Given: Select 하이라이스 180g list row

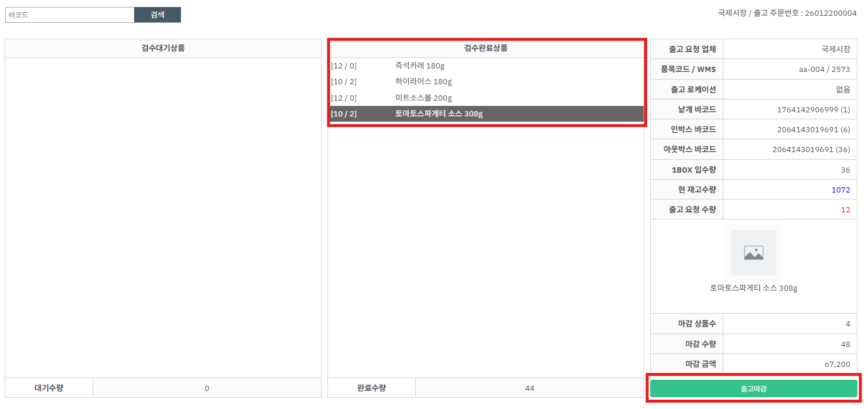Looking at the screenshot, I should [x=423, y=82].
